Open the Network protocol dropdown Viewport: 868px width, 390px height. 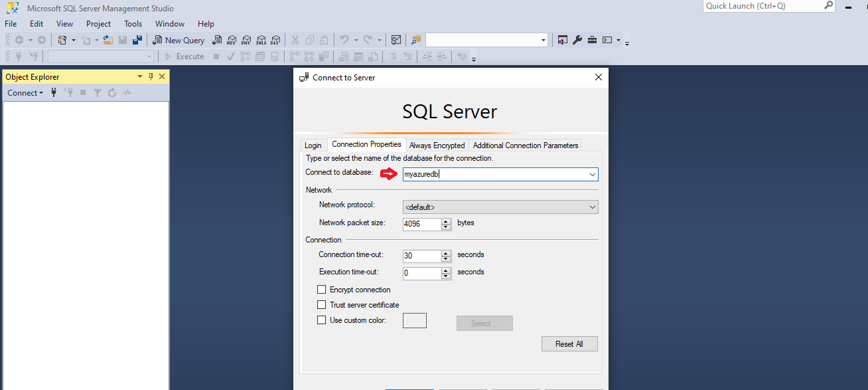coord(593,207)
